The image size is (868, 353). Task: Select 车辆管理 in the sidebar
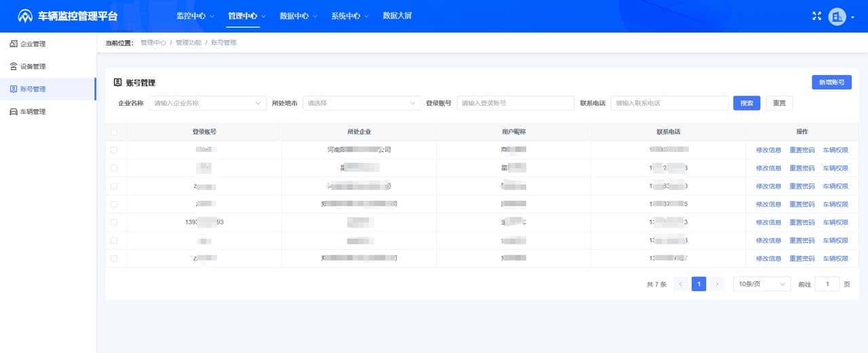pyautogui.click(x=48, y=111)
